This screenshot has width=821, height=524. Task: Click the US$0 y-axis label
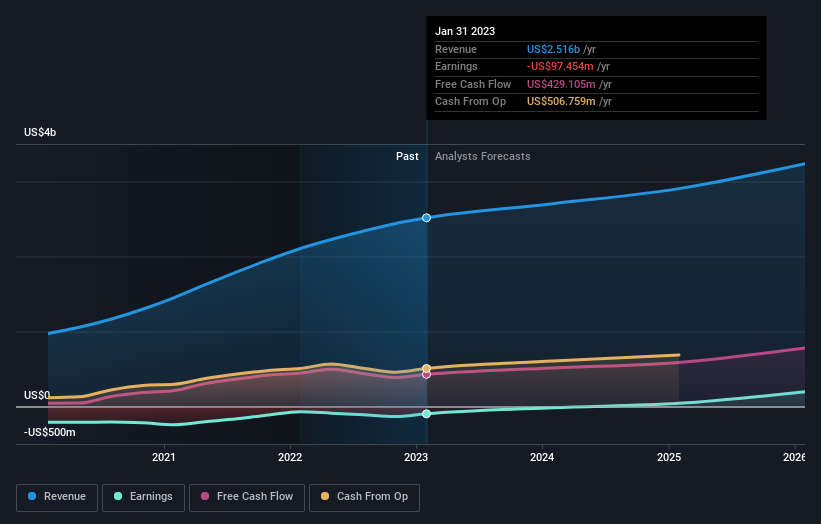(37, 395)
